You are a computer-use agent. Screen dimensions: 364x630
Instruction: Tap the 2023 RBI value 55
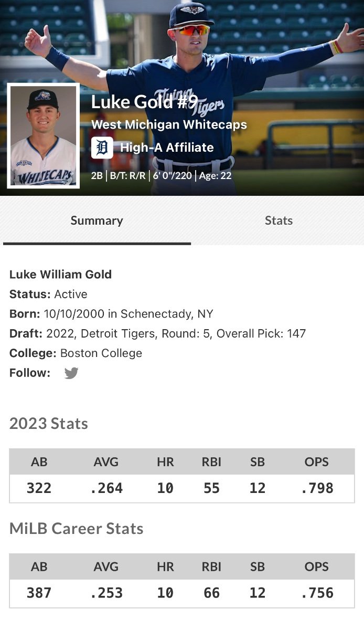pyautogui.click(x=211, y=488)
